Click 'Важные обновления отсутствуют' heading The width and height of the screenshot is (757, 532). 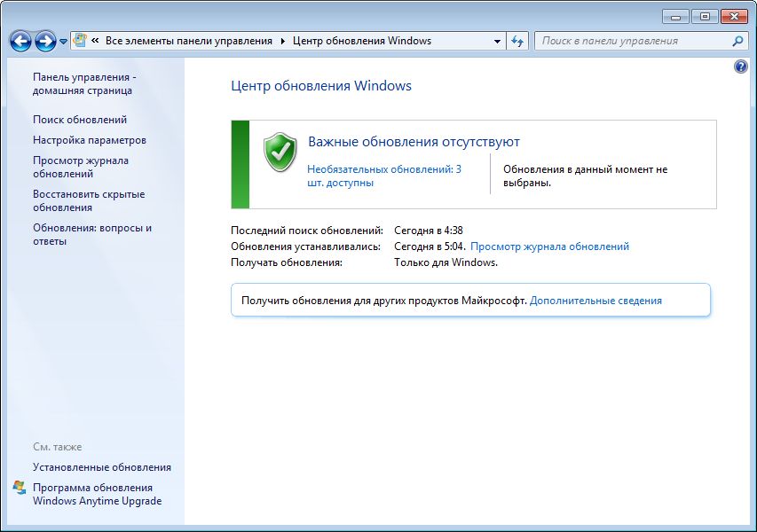pyautogui.click(x=414, y=142)
